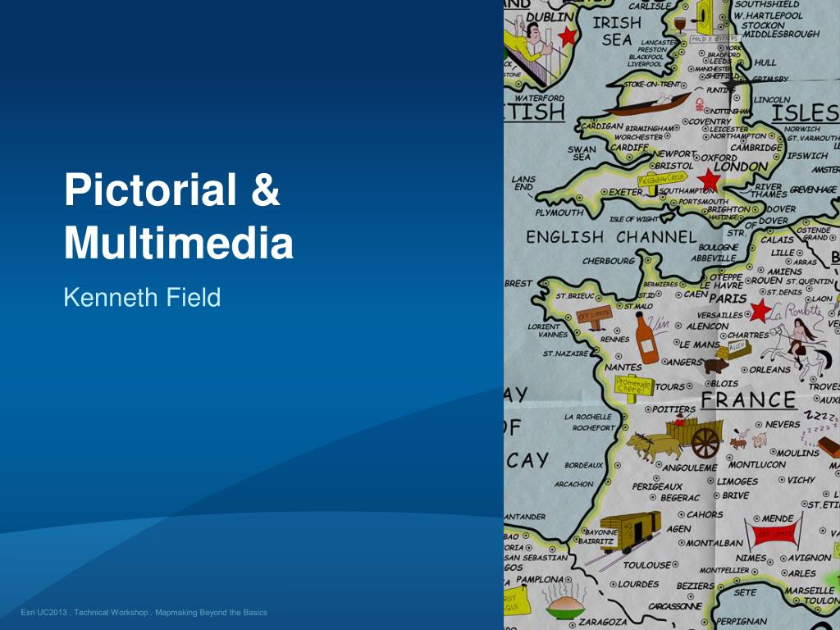
Task: Select the 'La Roulotte' handwritten label
Action: coord(795,312)
